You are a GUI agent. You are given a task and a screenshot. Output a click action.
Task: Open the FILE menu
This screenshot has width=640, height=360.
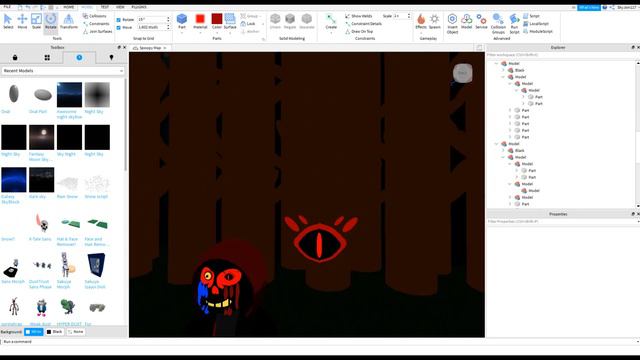click(x=7, y=7)
